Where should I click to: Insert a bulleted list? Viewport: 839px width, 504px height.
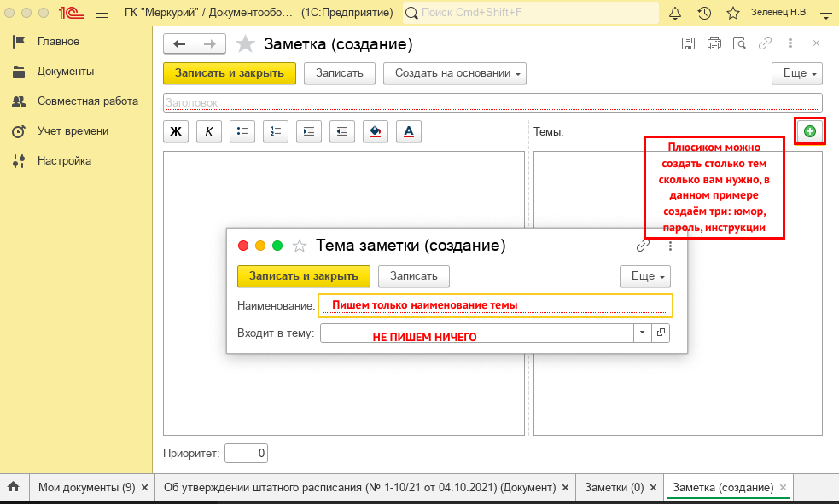[242, 131]
